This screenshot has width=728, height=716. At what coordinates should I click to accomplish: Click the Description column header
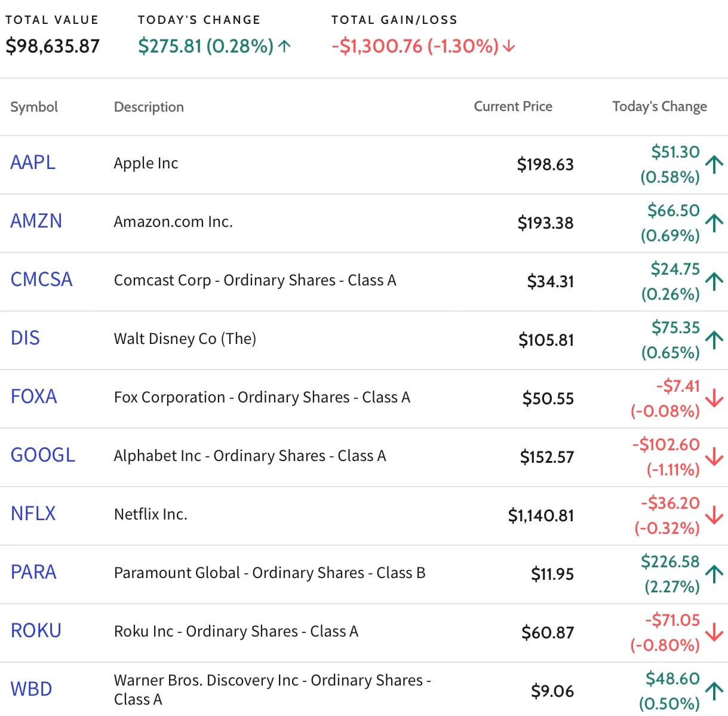coord(149,107)
